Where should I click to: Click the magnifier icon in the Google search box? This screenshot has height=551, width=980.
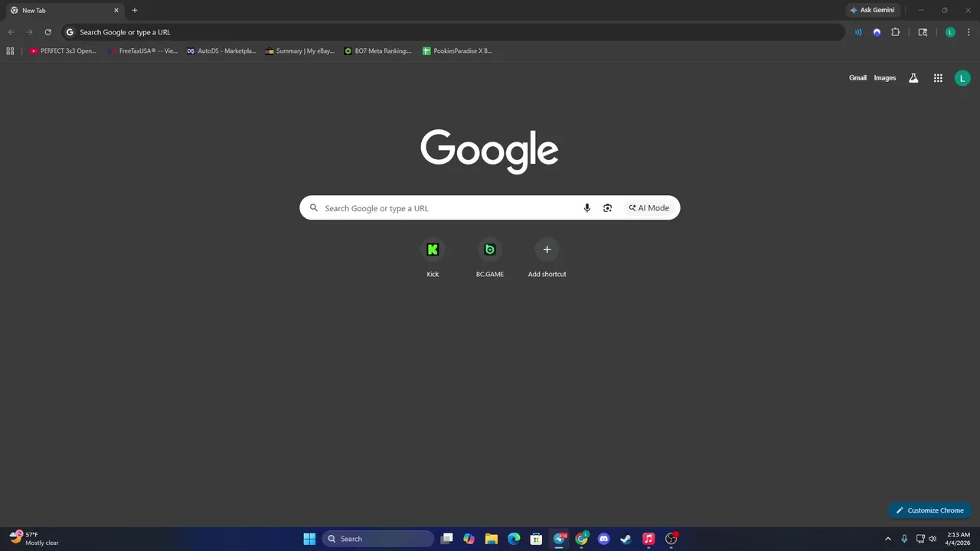point(313,208)
